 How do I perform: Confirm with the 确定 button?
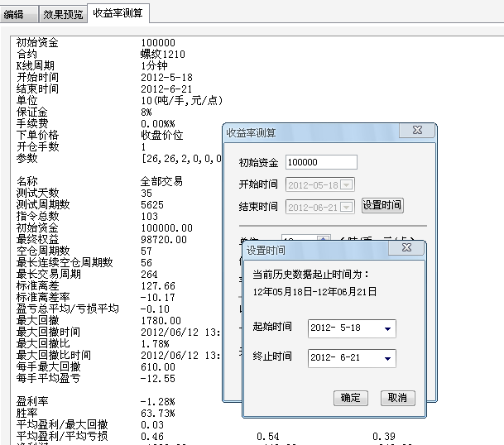click(351, 398)
